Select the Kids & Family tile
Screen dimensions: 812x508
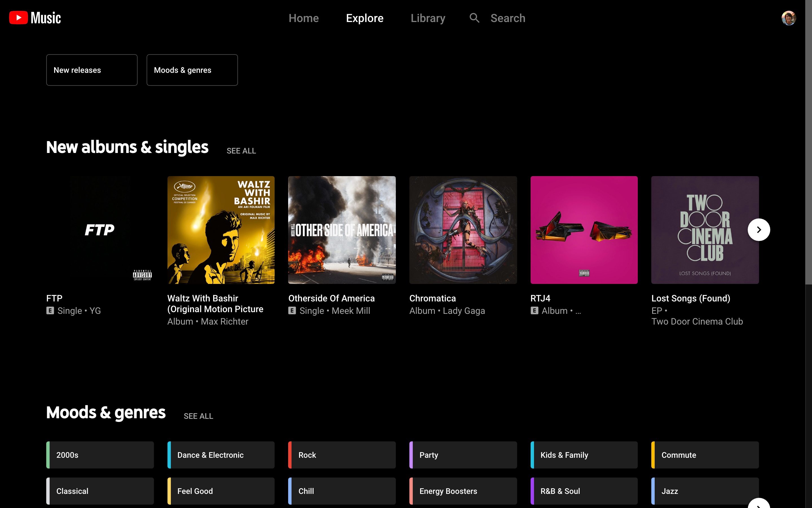[584, 455]
